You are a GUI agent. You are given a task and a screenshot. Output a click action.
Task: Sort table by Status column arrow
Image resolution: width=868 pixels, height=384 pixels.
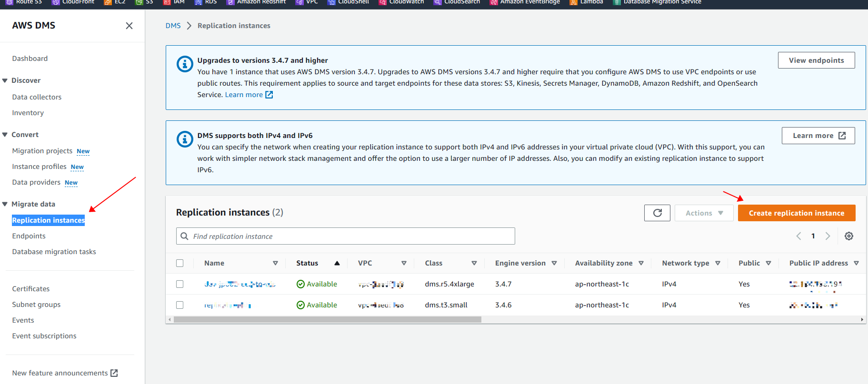click(x=337, y=263)
